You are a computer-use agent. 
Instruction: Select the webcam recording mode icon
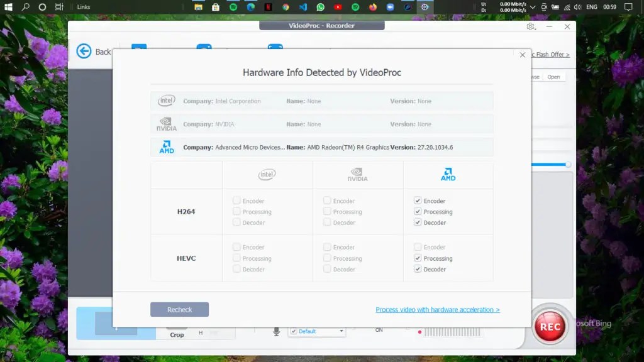tap(204, 48)
